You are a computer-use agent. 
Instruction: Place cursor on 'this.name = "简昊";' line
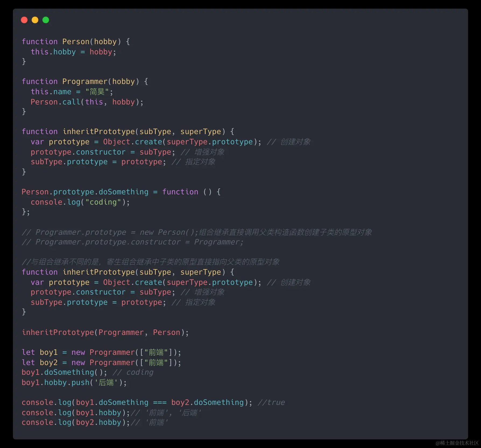(72, 92)
